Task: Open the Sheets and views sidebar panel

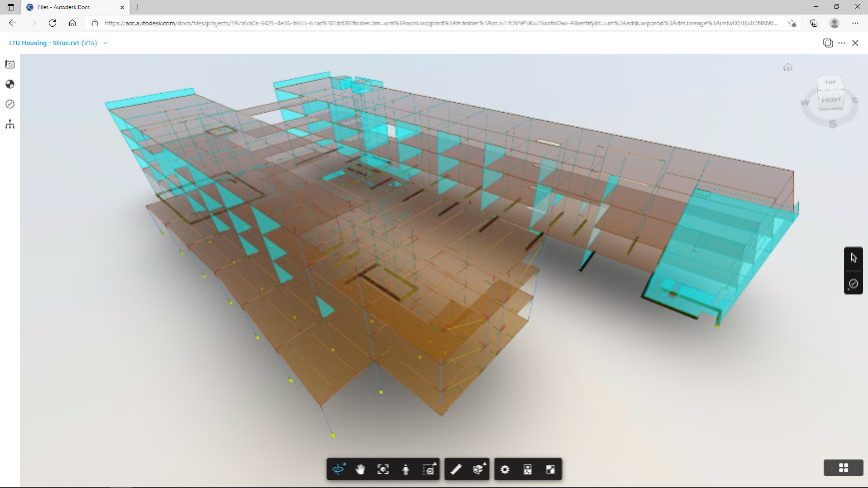Action: coord(10,64)
